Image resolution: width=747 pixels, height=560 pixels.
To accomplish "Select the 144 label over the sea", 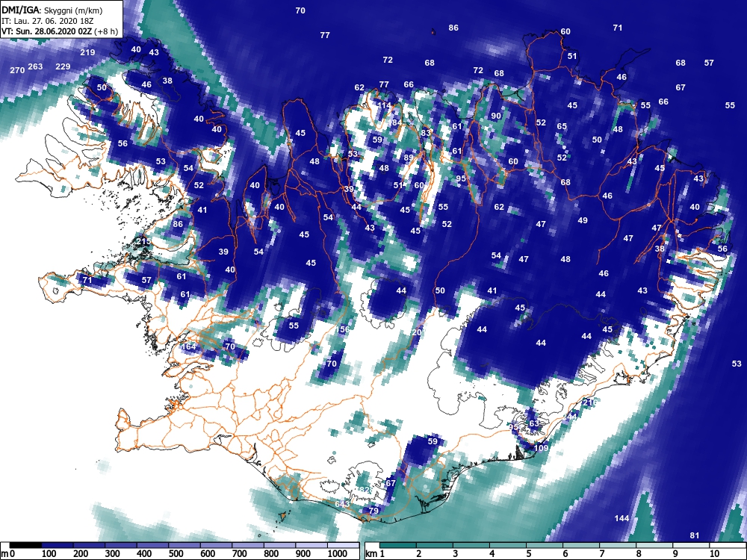I will tap(622, 518).
